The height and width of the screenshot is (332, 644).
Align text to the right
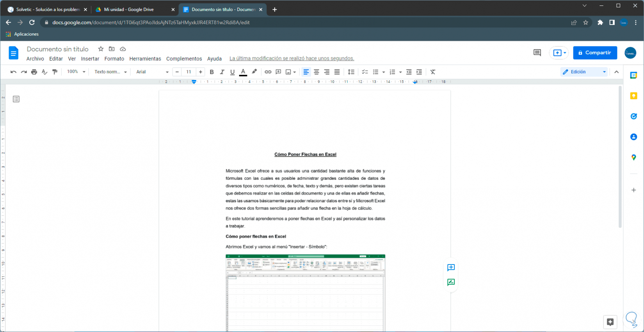327,72
